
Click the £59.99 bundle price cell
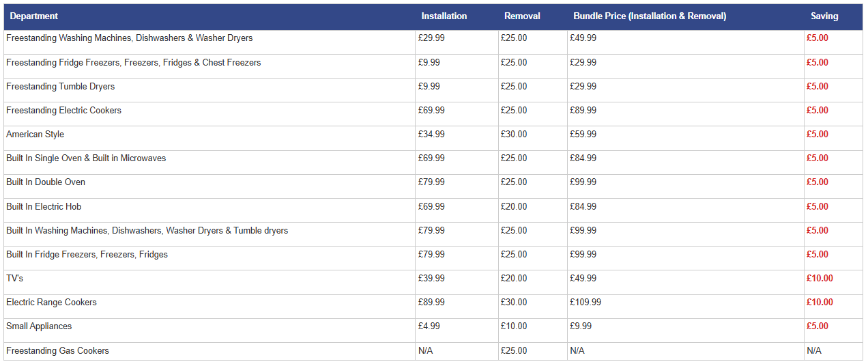(583, 135)
